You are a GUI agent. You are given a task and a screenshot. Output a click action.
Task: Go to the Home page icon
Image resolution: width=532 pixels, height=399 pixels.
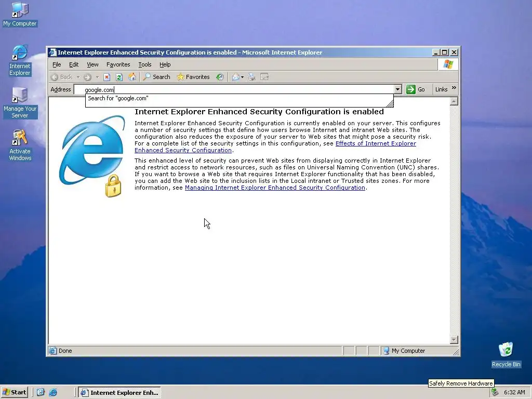pos(132,77)
